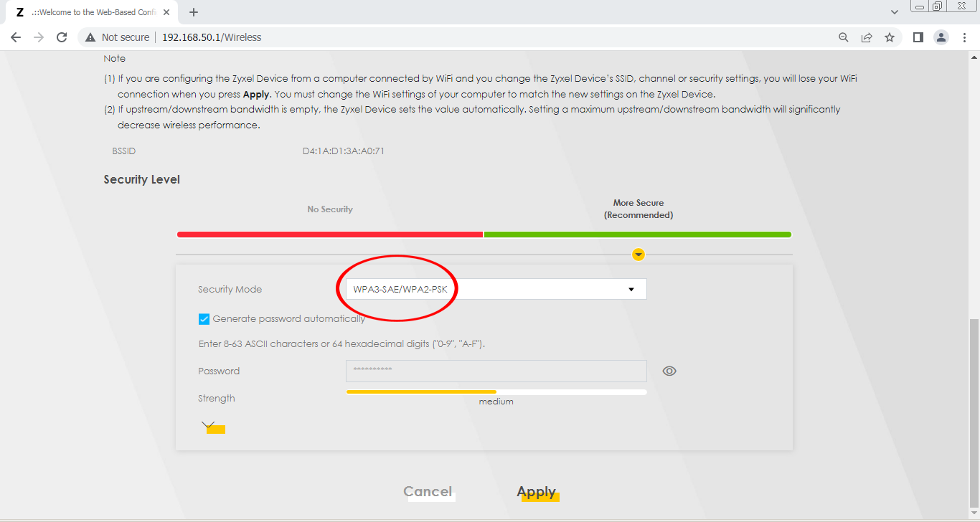980x522 pixels.
Task: Open the zoom magnifier icon in address bar
Action: pos(844,37)
